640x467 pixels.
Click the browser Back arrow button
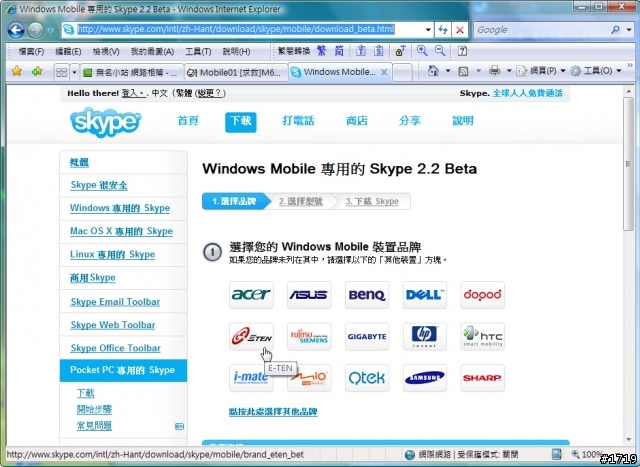coord(16,30)
